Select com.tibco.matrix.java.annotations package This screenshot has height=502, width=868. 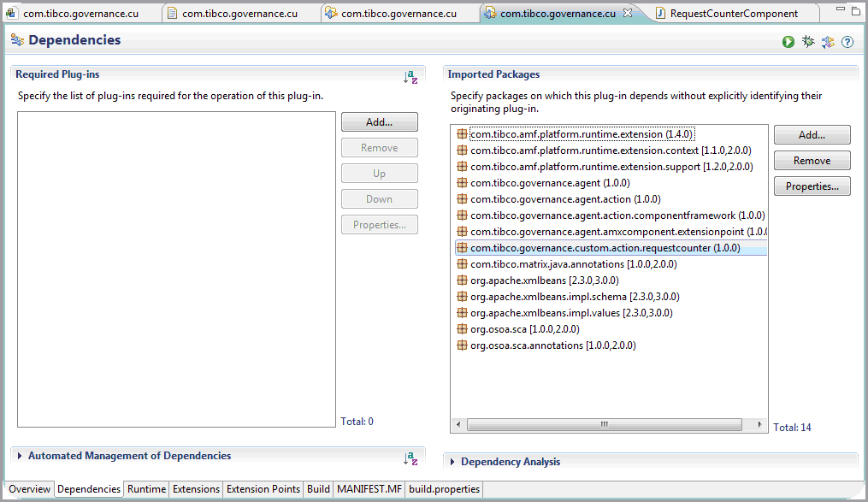pos(573,264)
